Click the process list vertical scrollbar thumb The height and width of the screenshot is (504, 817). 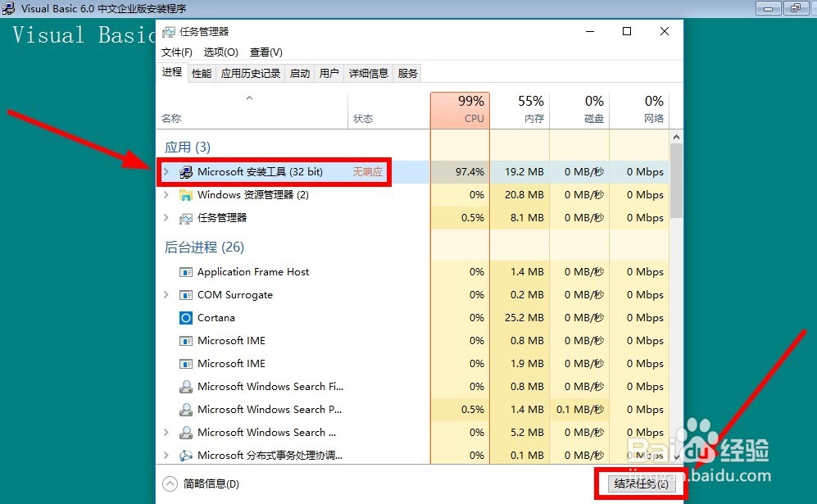pyautogui.click(x=676, y=180)
